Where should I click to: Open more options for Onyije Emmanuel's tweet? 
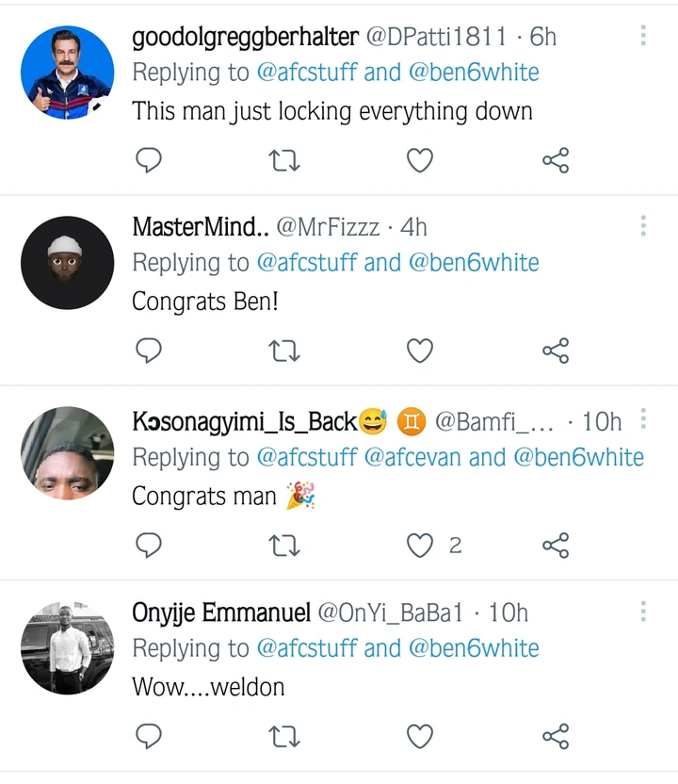[643, 612]
